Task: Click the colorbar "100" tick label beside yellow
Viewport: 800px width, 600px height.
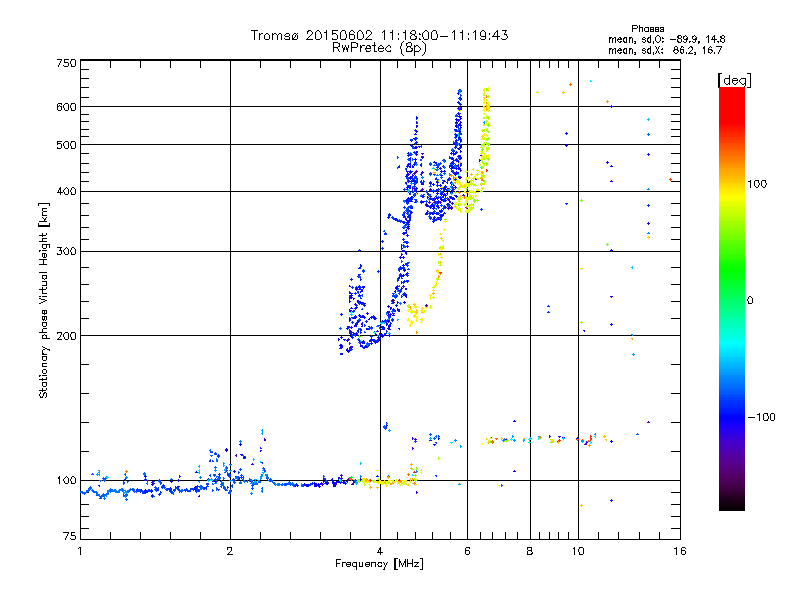Action: [x=757, y=184]
